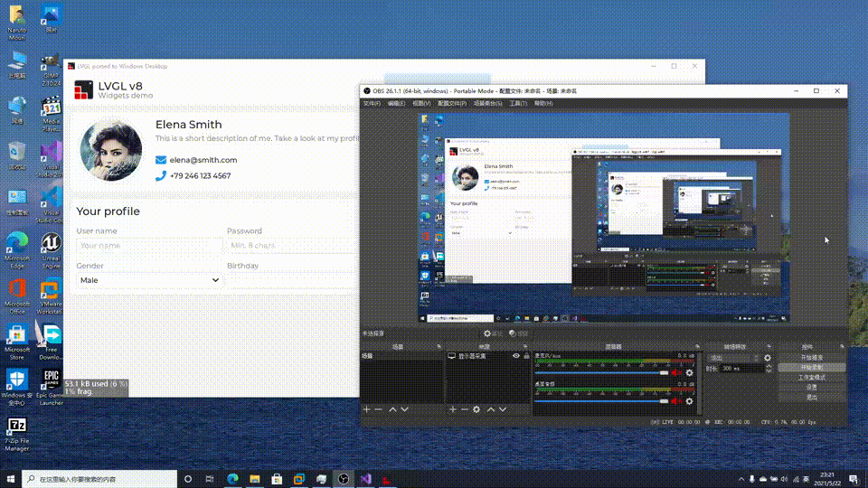
Task: Click the Windows taskbar search box
Action: point(99,479)
